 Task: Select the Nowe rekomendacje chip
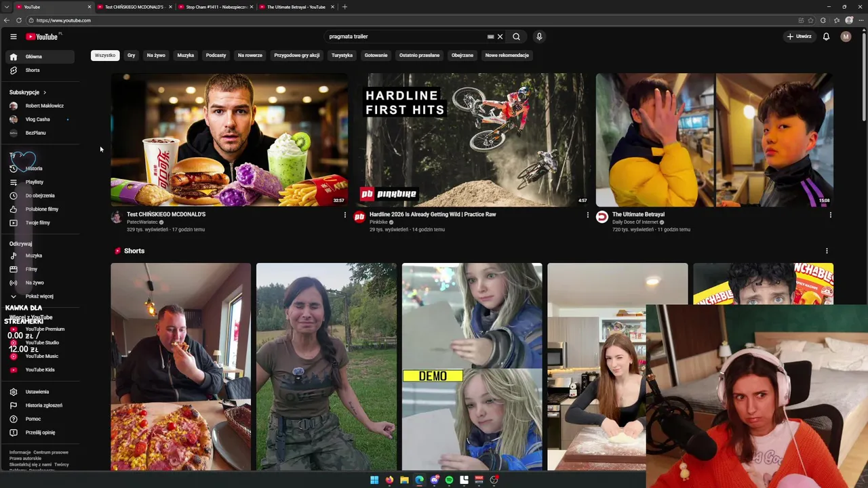pyautogui.click(x=507, y=56)
